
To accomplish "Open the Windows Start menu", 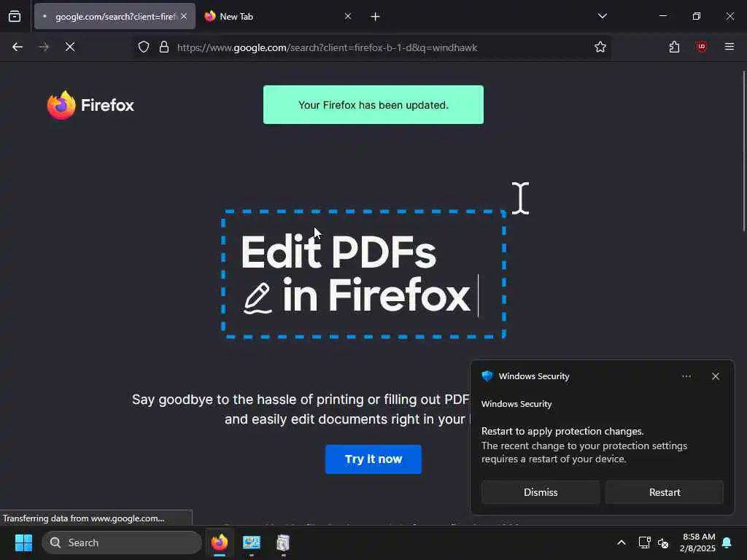I will click(x=23, y=542).
